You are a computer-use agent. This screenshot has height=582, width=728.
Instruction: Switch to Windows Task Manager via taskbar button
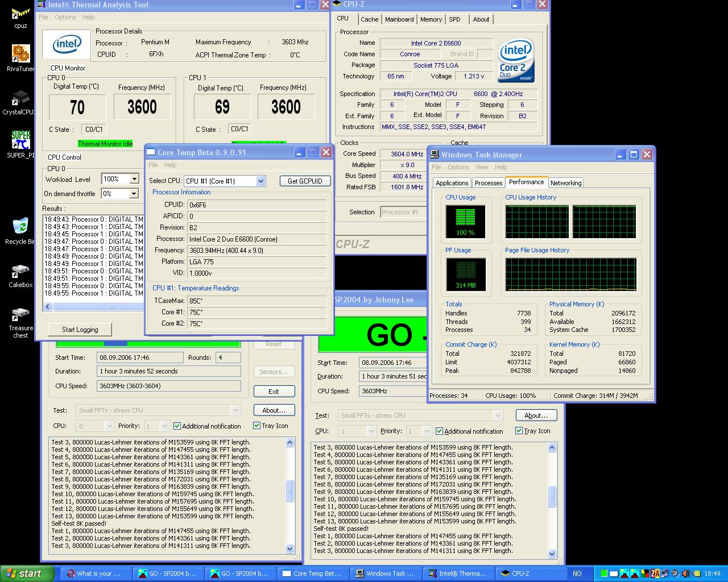click(385, 573)
